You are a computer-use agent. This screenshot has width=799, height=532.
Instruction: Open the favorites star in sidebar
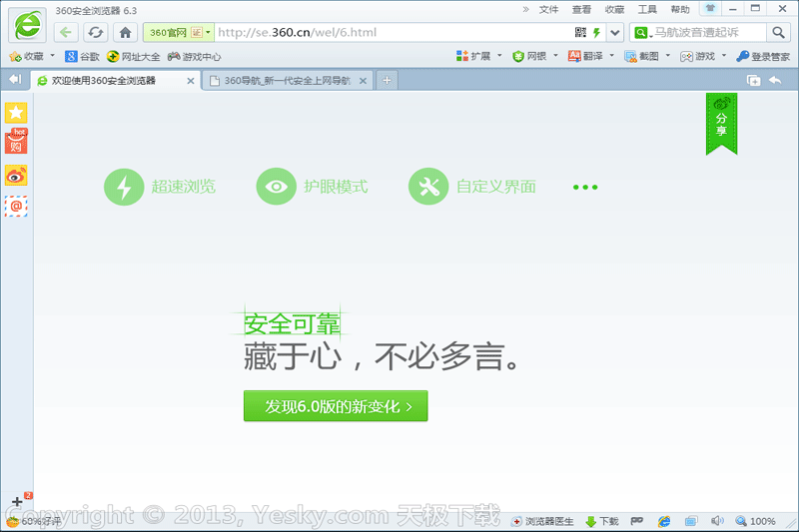pyautogui.click(x=16, y=113)
